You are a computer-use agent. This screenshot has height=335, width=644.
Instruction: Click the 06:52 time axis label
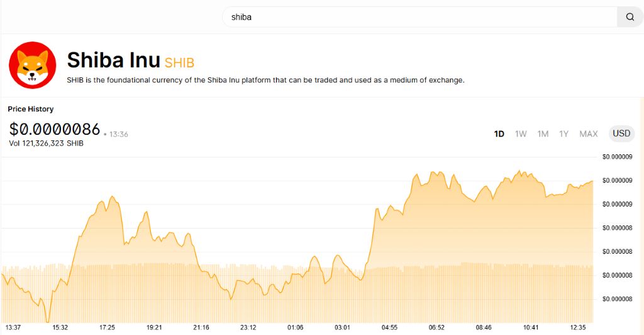coord(436,327)
